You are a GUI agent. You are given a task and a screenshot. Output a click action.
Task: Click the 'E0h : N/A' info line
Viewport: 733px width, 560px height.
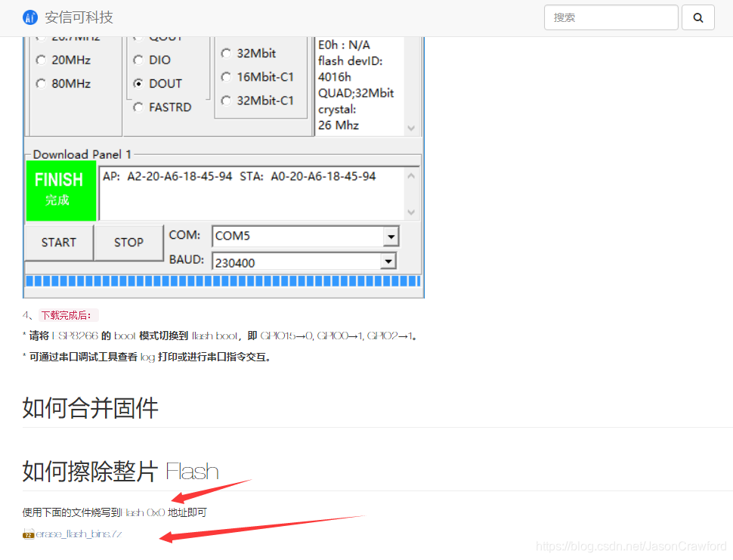344,45
